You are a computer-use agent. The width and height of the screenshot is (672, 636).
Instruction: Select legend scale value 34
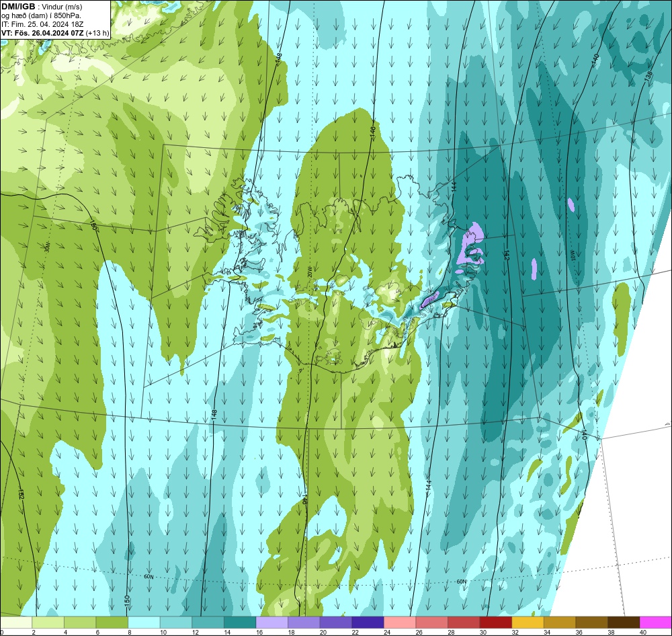pyautogui.click(x=547, y=632)
